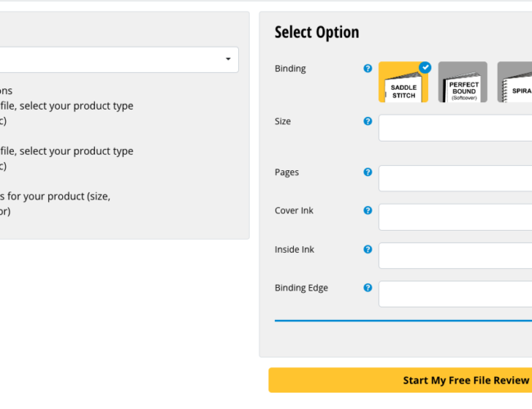Click the Inside Ink help icon
This screenshot has height=409, width=532.
point(367,249)
